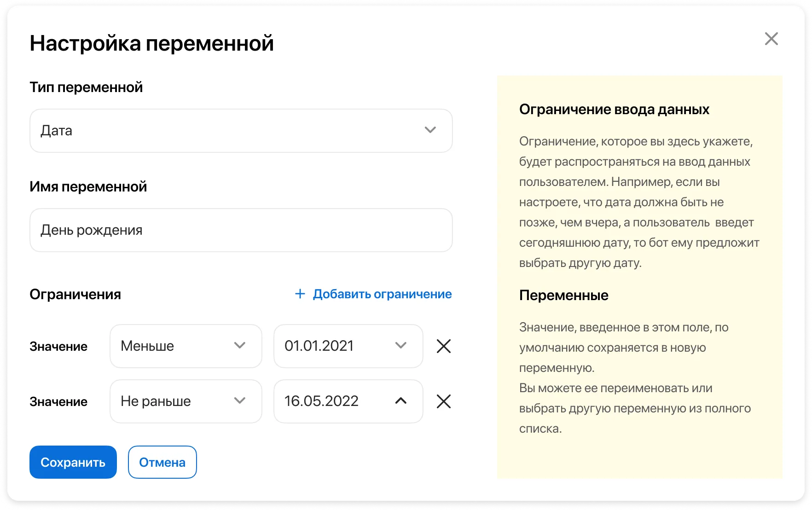Click the Значение label beside Меньше

[58, 347]
